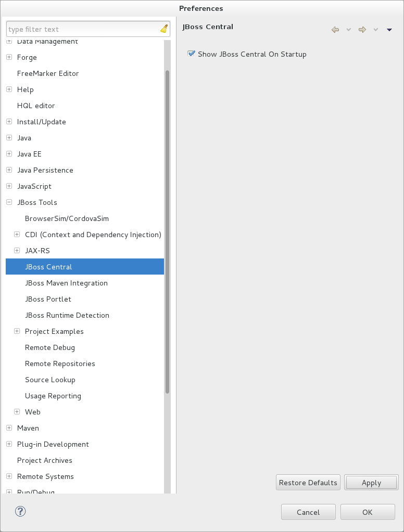Expand the Project Examples tree node
The height and width of the screenshot is (532, 404).
click(16, 331)
